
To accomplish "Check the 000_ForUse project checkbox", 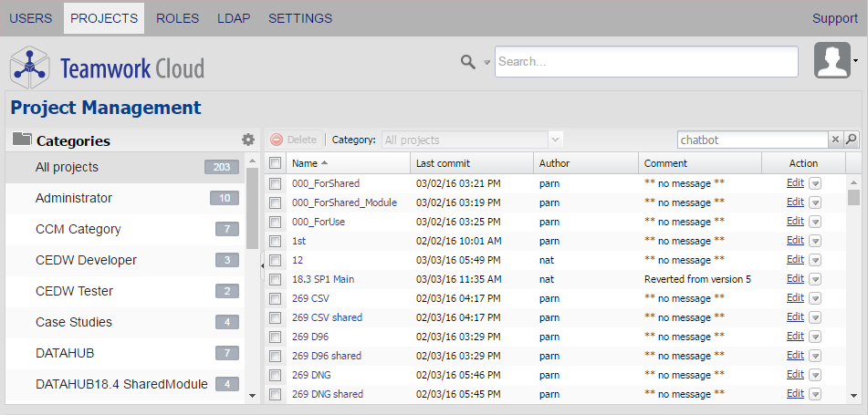I will tap(275, 222).
